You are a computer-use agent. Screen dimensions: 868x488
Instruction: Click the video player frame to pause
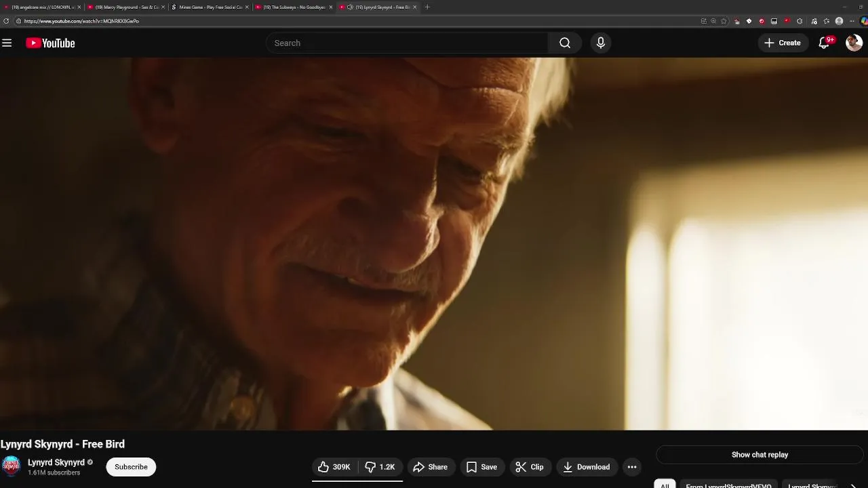coord(434,244)
